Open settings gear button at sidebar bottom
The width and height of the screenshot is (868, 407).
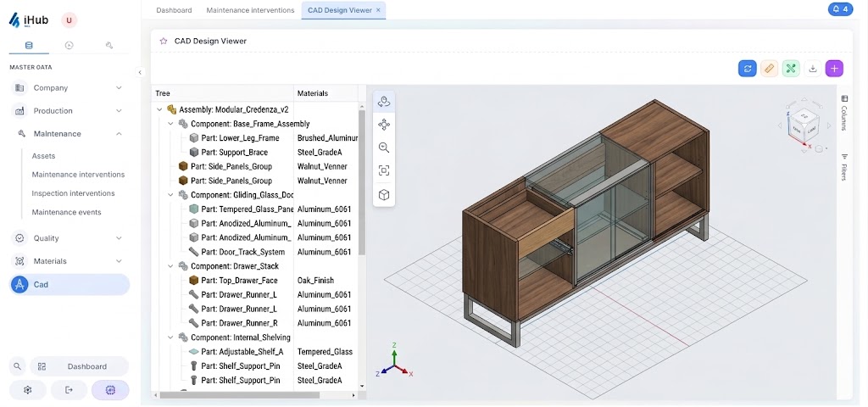[28, 390]
